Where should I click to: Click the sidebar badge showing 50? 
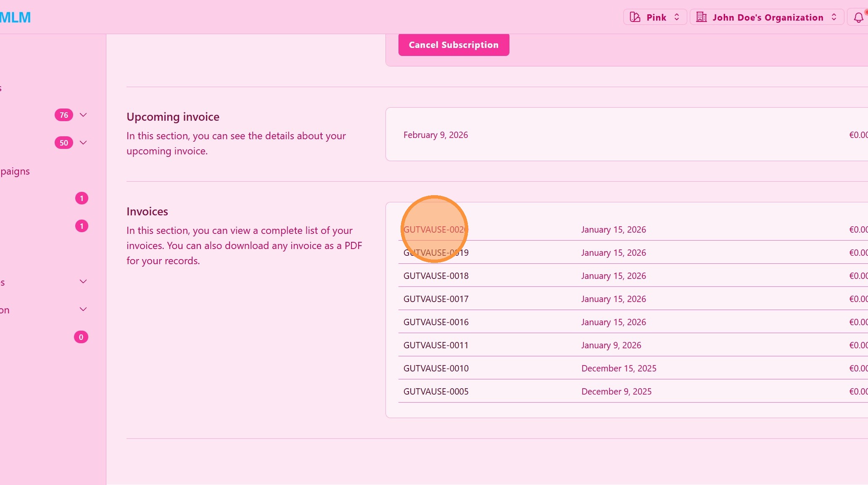click(64, 143)
